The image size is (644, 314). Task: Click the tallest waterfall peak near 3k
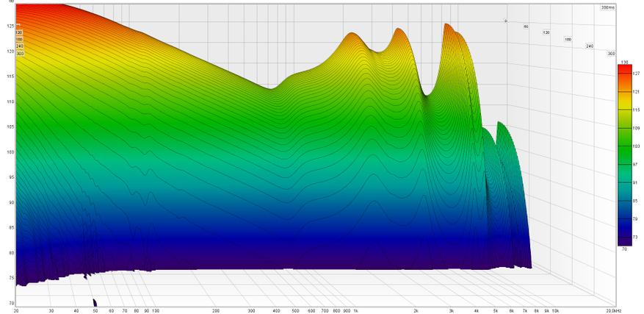point(446,26)
